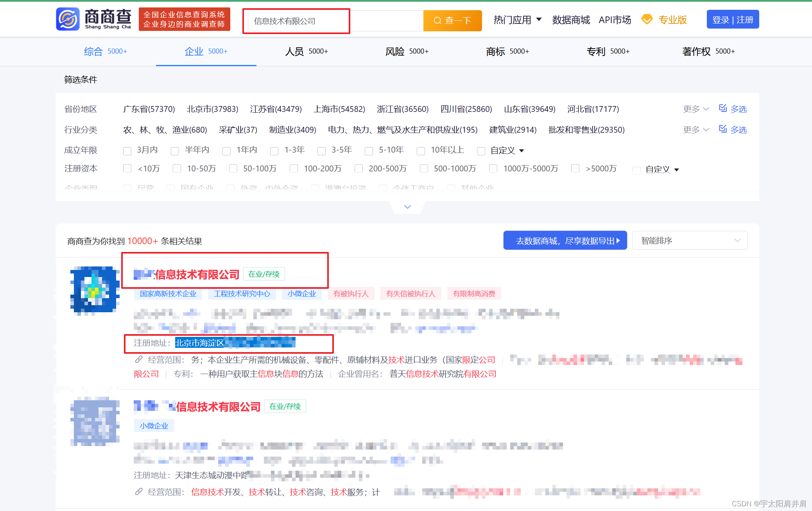
Task: Expand filter panel chevron
Action: click(x=407, y=207)
